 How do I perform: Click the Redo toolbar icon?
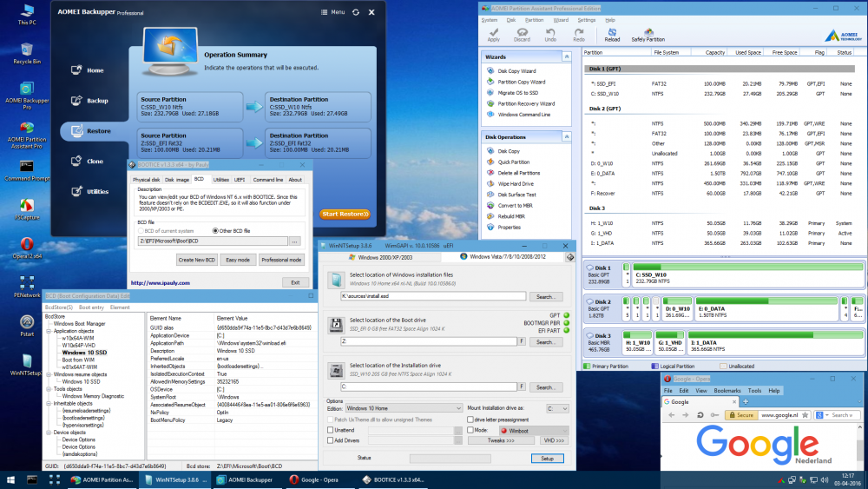(578, 35)
